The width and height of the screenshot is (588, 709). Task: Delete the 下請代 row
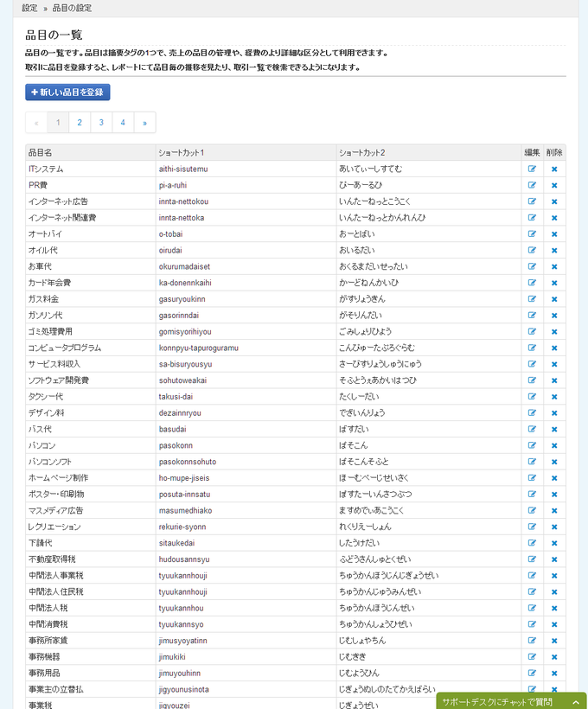(x=554, y=544)
